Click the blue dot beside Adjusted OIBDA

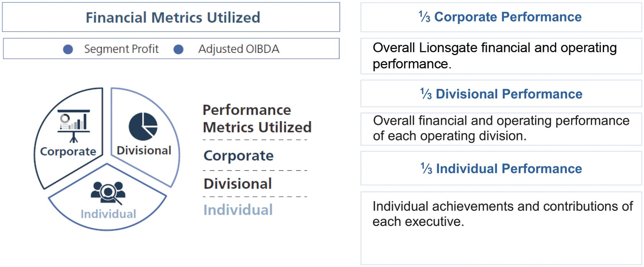coord(179,49)
